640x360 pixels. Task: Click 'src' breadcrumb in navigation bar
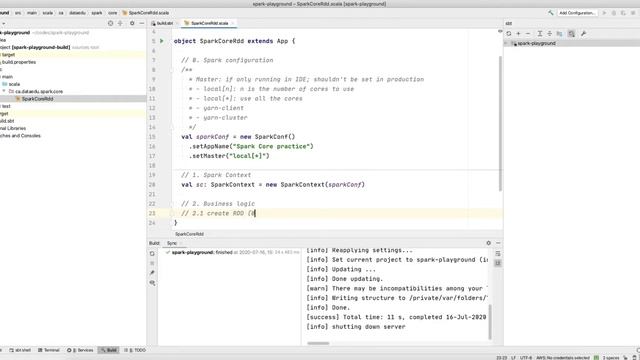pyautogui.click(x=18, y=13)
